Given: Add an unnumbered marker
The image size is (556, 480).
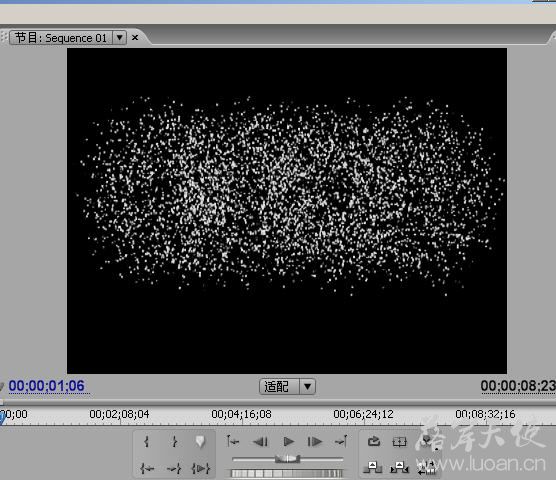Looking at the screenshot, I should click(200, 441).
